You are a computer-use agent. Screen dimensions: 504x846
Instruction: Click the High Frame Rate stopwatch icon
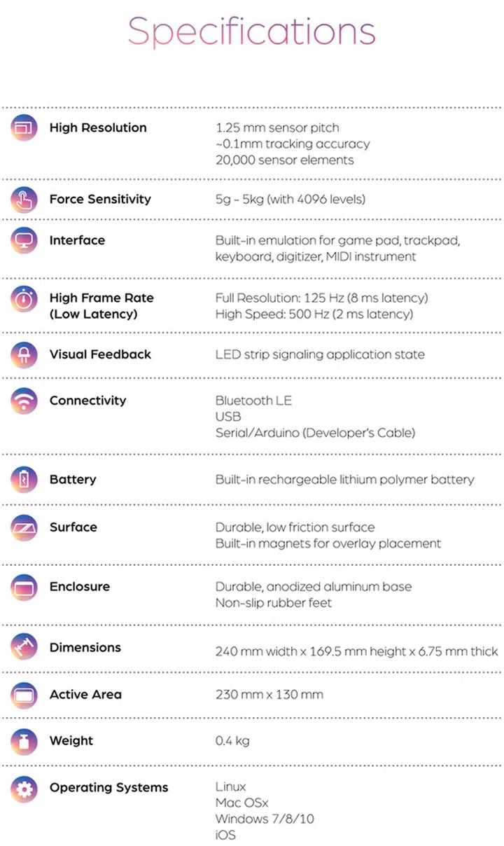click(x=24, y=299)
